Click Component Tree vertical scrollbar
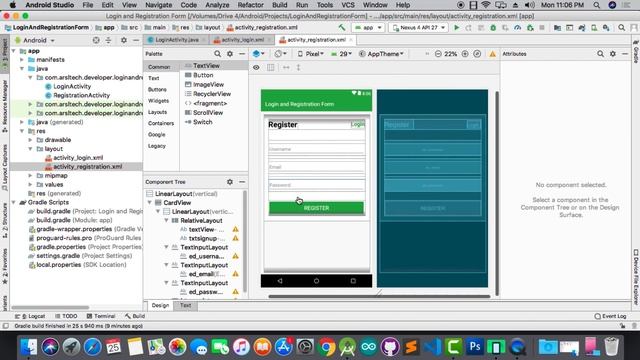The image size is (640, 360). [245, 241]
